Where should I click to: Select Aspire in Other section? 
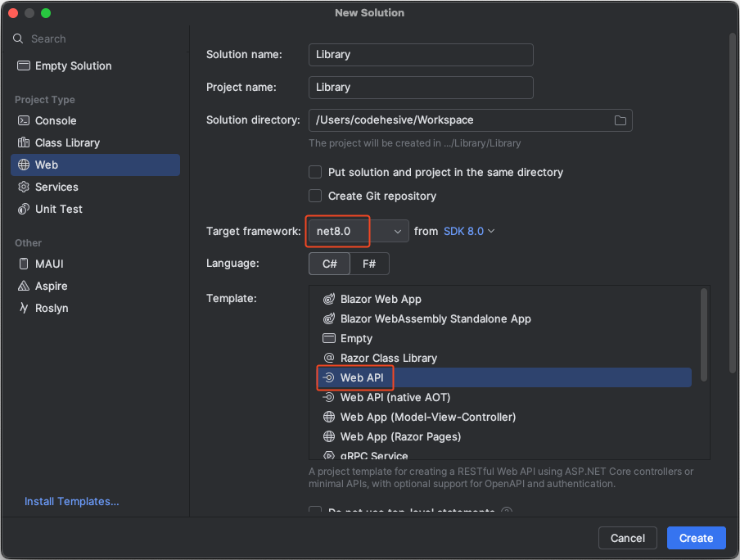click(x=95, y=286)
